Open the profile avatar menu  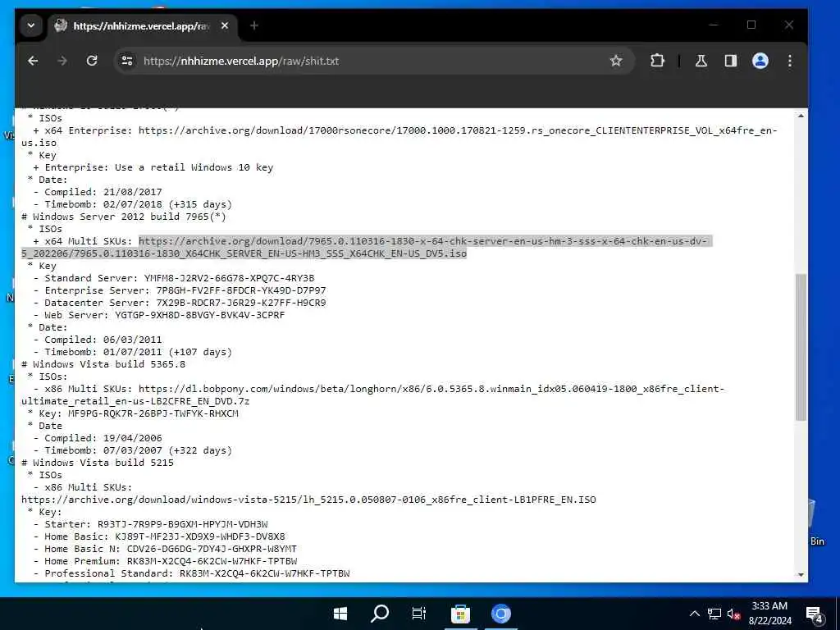[x=760, y=61]
